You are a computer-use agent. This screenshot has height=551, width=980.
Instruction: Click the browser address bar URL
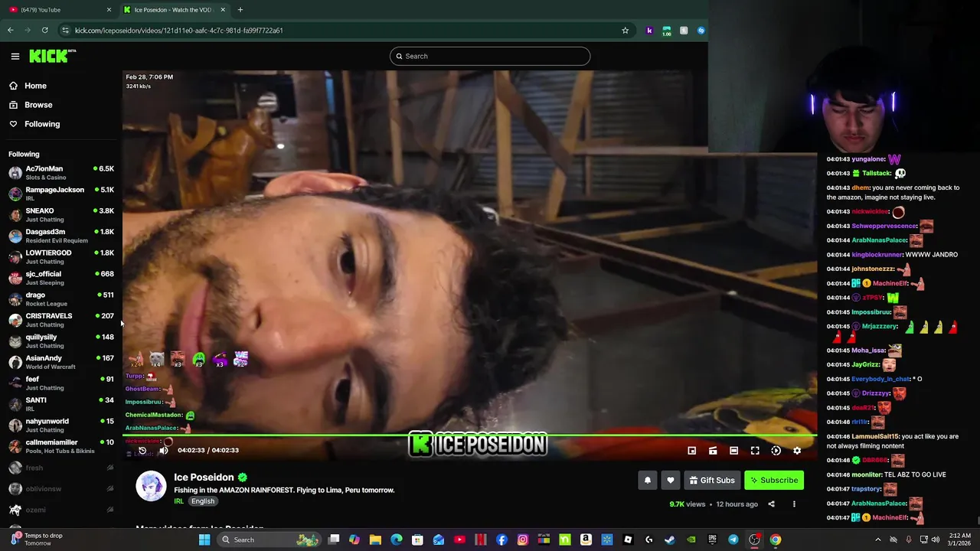click(179, 31)
